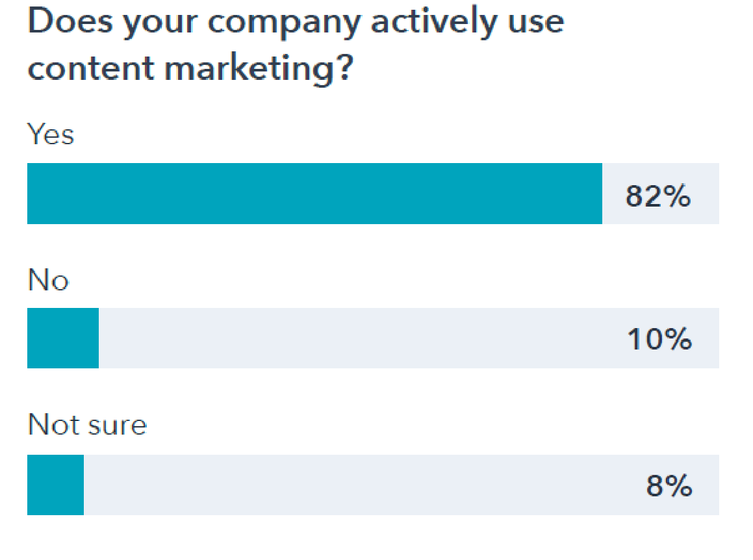The height and width of the screenshot is (560, 753).
Task: Click the empty gray part of the Not sure bar
Action: tap(357, 485)
